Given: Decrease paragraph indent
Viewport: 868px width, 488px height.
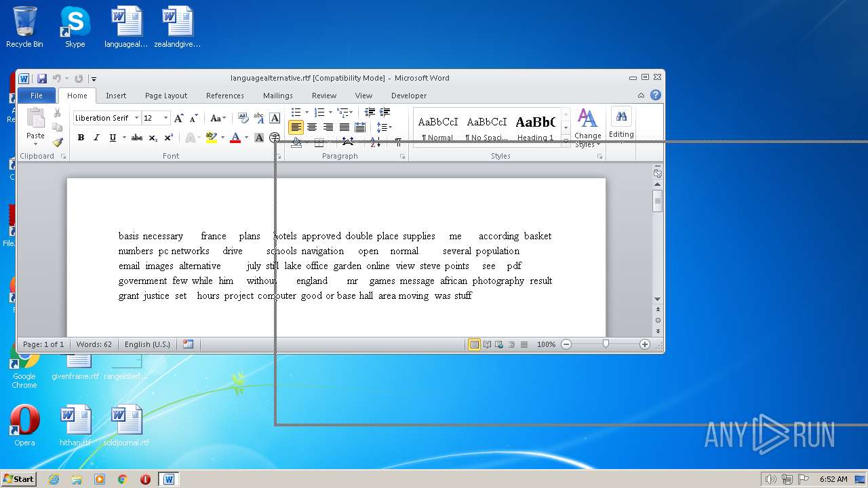Looking at the screenshot, I should pyautogui.click(x=370, y=113).
